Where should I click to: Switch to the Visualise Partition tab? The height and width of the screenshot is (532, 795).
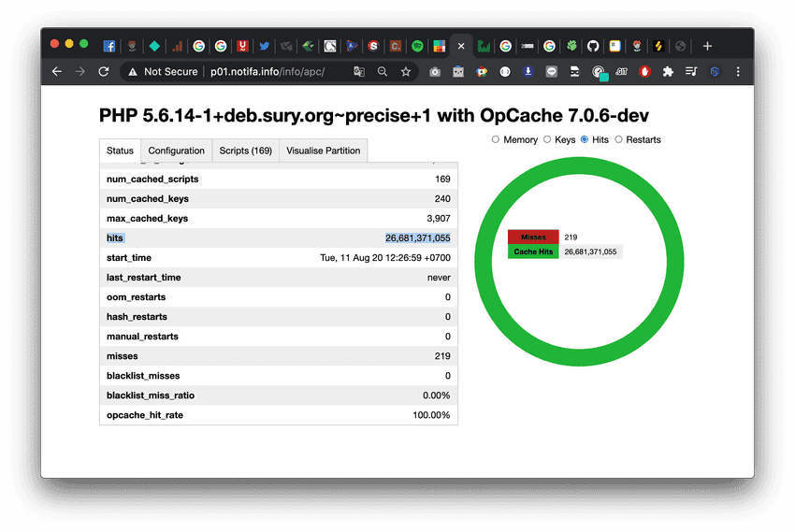tap(323, 151)
